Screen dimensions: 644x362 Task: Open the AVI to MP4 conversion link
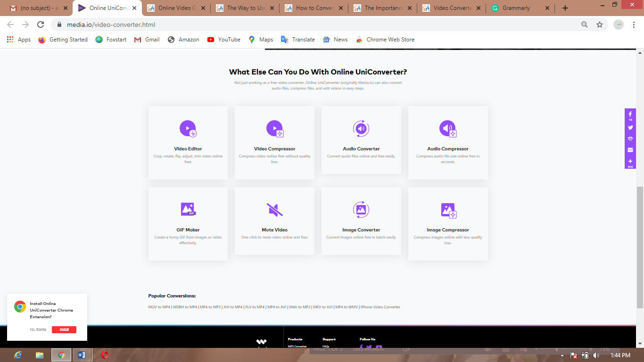pos(233,307)
